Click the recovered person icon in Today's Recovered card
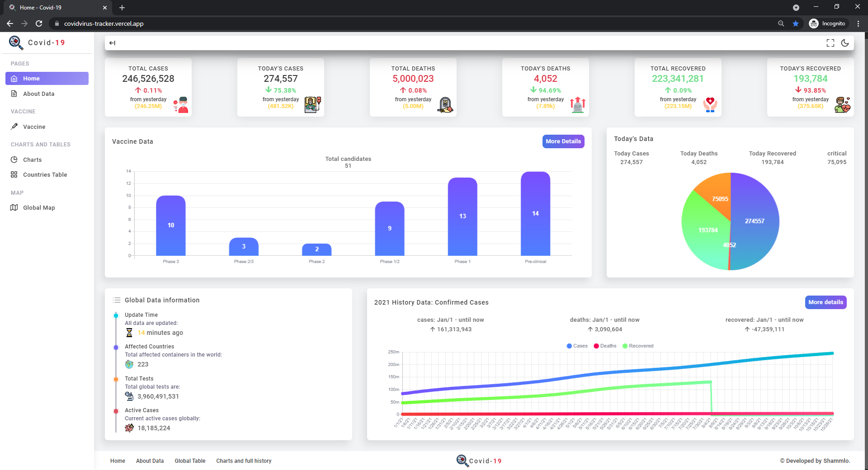Viewport: 868px width, 470px height. [x=843, y=105]
